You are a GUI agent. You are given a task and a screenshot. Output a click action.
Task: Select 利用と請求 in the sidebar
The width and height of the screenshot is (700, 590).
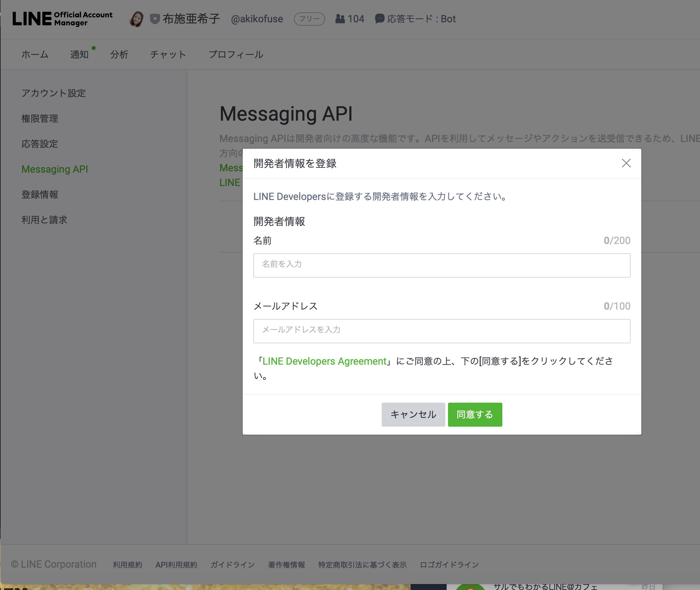click(x=44, y=220)
